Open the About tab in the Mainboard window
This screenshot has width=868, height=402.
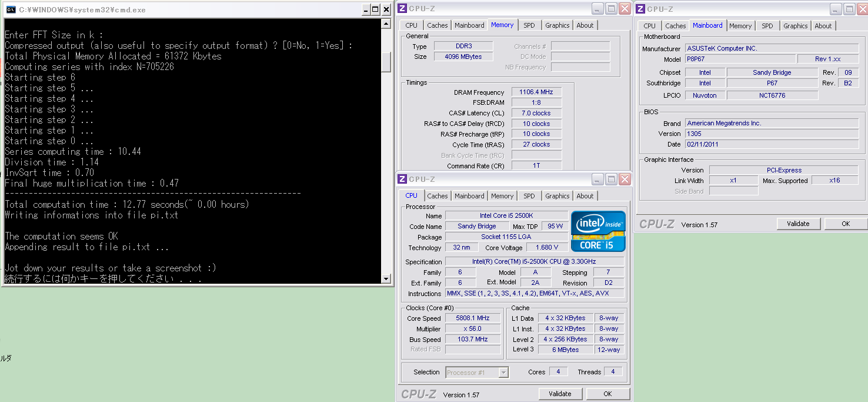point(823,26)
